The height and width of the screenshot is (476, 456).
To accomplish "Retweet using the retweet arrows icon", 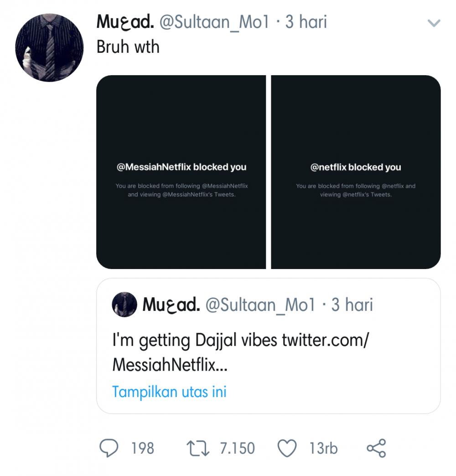I will (x=197, y=448).
